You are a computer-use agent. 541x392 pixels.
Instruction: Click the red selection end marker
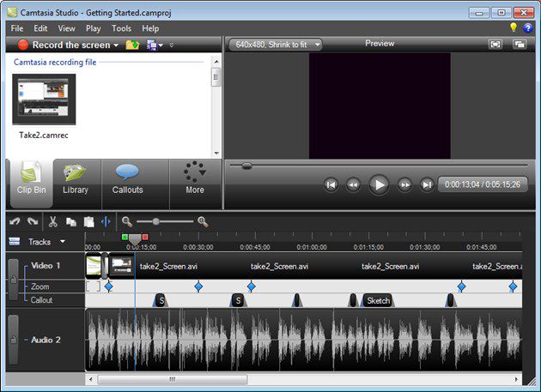pyautogui.click(x=145, y=237)
